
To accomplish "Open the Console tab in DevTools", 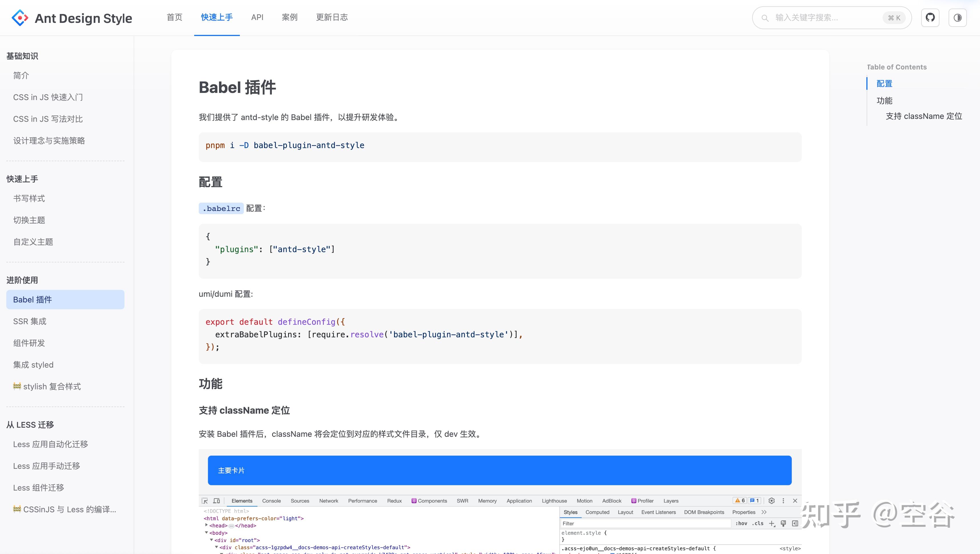I will (271, 501).
